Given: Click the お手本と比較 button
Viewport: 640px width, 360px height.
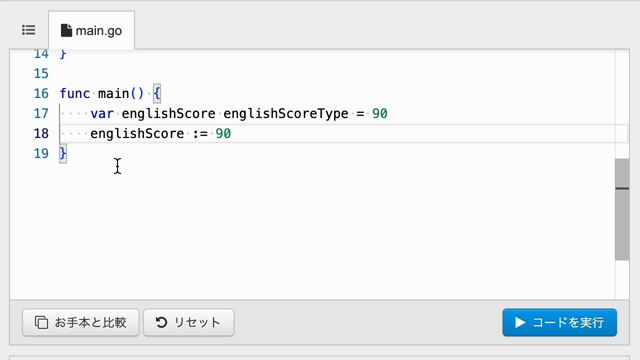Looking at the screenshot, I should pos(81,322).
